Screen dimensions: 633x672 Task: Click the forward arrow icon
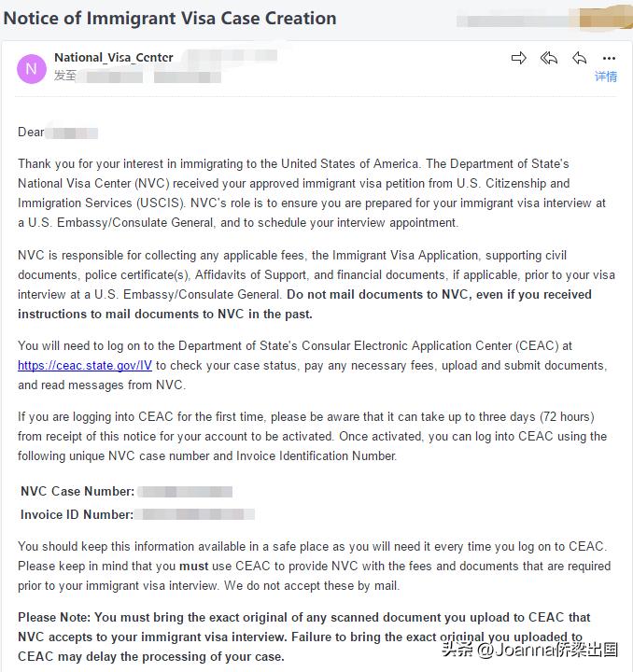(519, 59)
